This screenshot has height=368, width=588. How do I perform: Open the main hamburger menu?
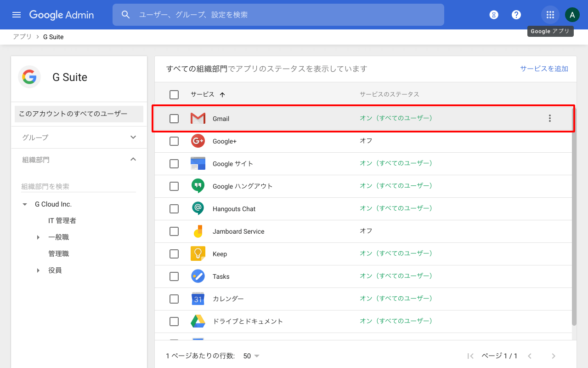[x=17, y=15]
